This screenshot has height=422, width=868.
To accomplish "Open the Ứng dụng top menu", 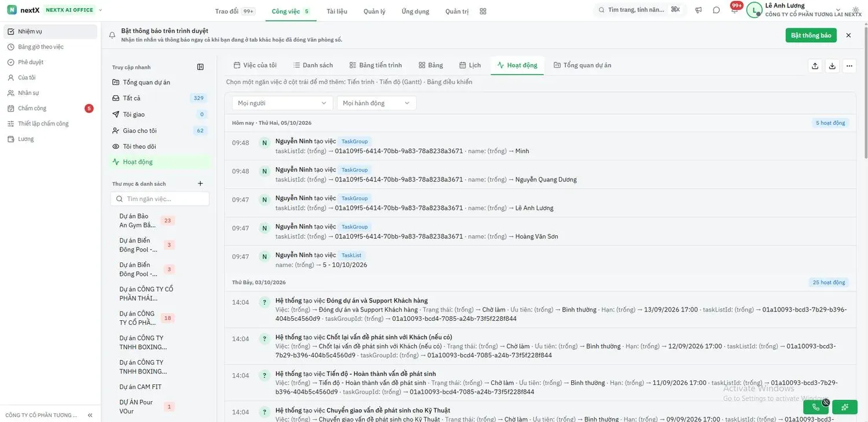I will point(415,11).
